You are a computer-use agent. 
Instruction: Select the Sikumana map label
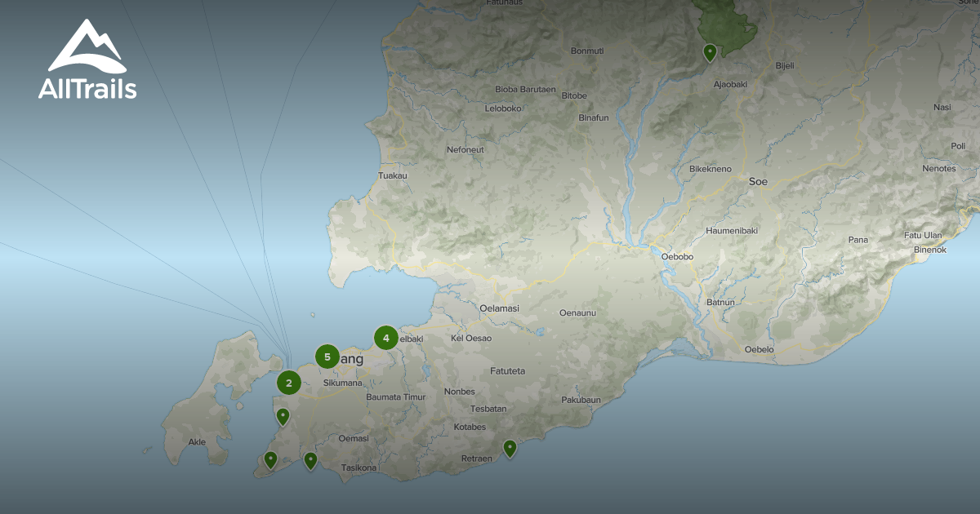(x=342, y=382)
